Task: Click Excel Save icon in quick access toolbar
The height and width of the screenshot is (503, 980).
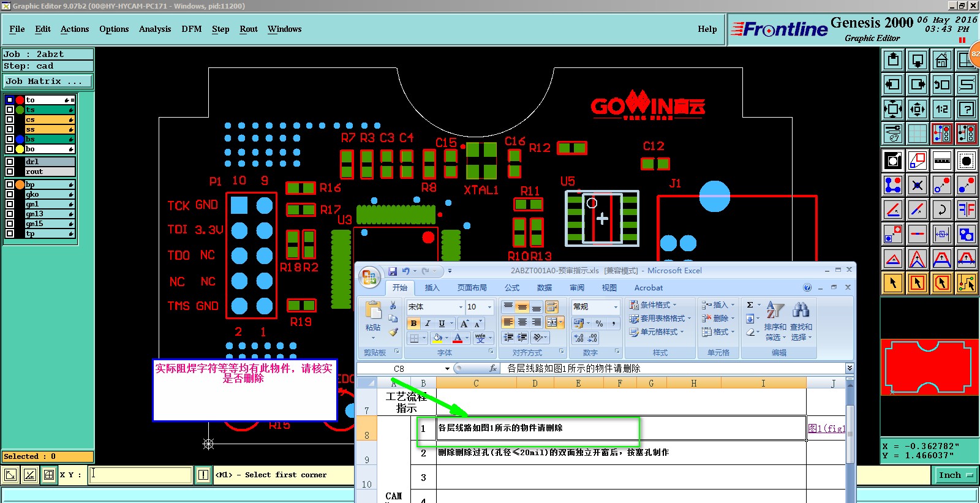Action: point(393,271)
